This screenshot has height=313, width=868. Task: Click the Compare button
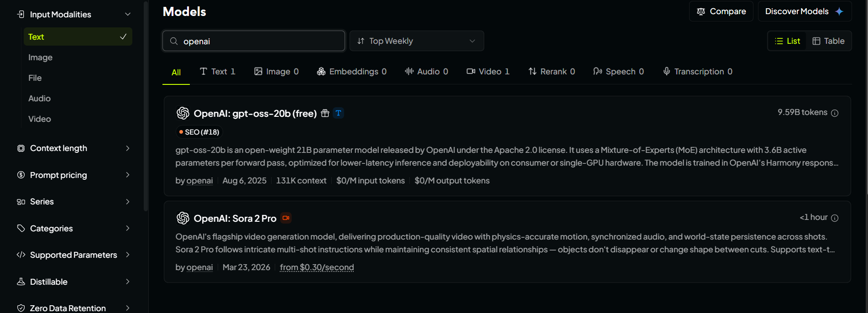point(721,11)
